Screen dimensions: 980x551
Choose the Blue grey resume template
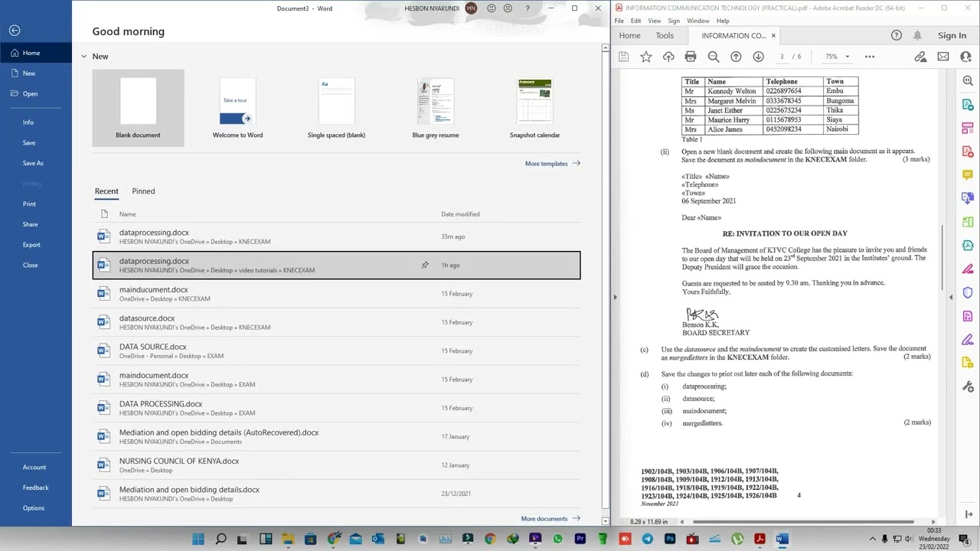(x=436, y=108)
